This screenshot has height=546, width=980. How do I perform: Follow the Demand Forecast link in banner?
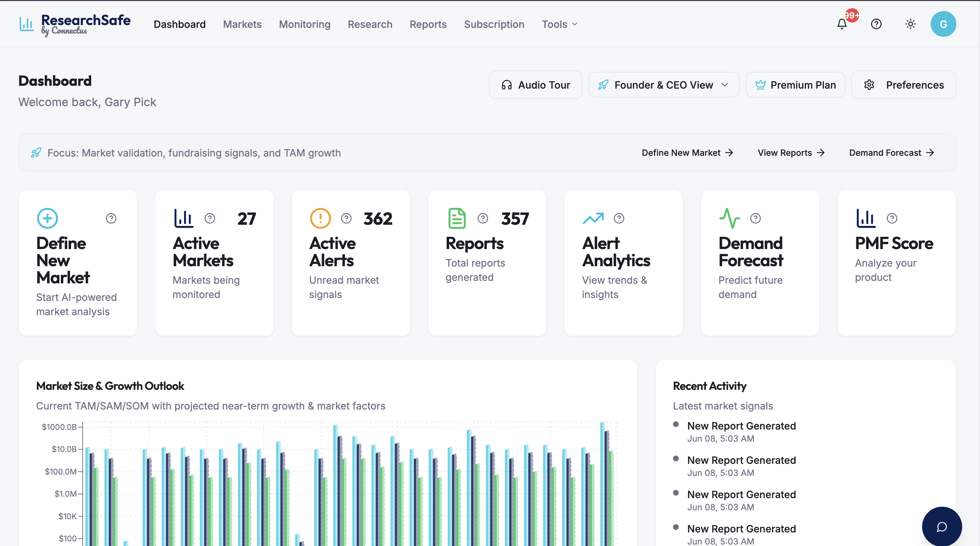pos(891,153)
